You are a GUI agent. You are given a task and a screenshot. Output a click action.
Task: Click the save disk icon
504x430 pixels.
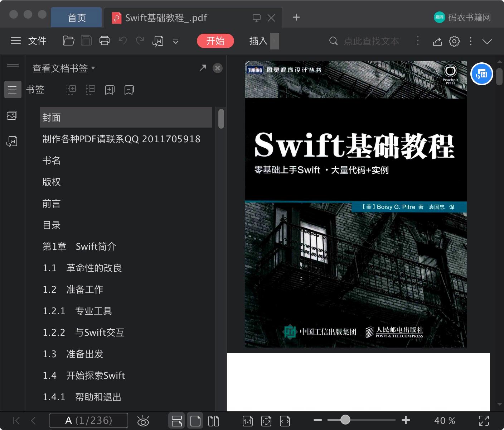[x=86, y=41]
